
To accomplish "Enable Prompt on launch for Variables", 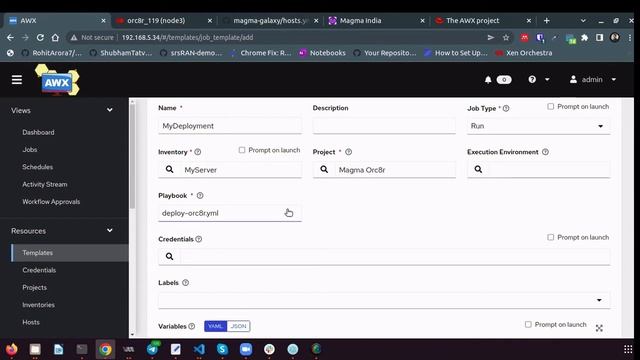I will coord(528,324).
